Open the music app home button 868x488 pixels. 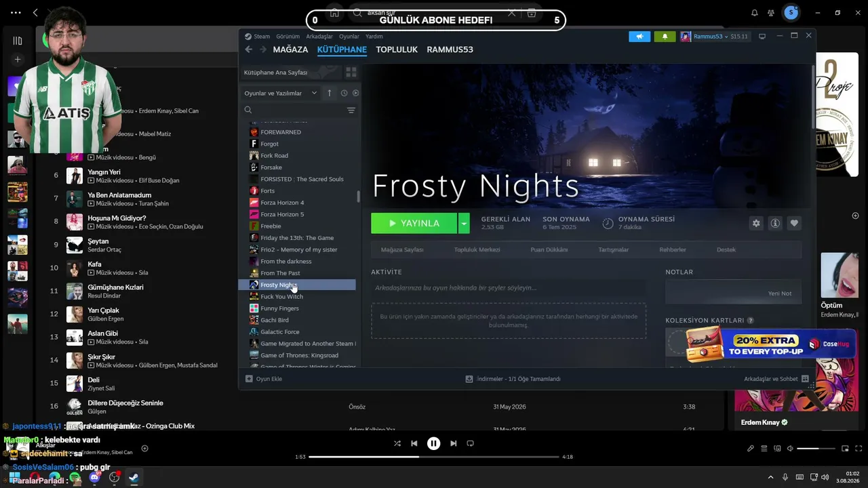coord(334,13)
